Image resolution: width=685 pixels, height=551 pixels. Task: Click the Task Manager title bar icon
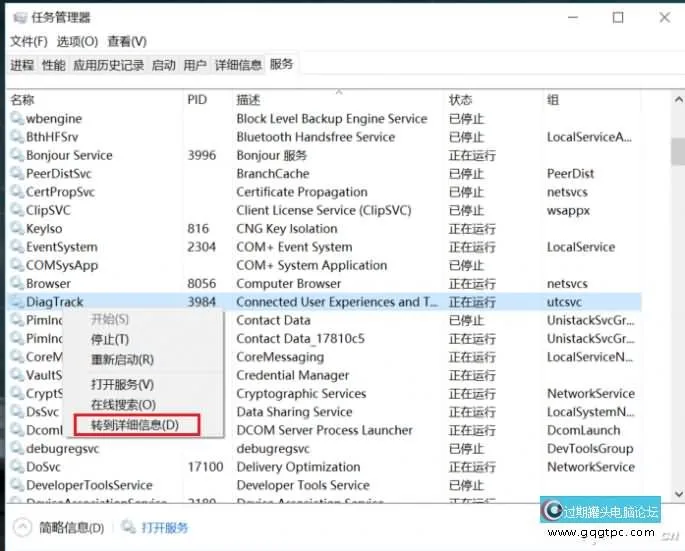click(x=20, y=17)
